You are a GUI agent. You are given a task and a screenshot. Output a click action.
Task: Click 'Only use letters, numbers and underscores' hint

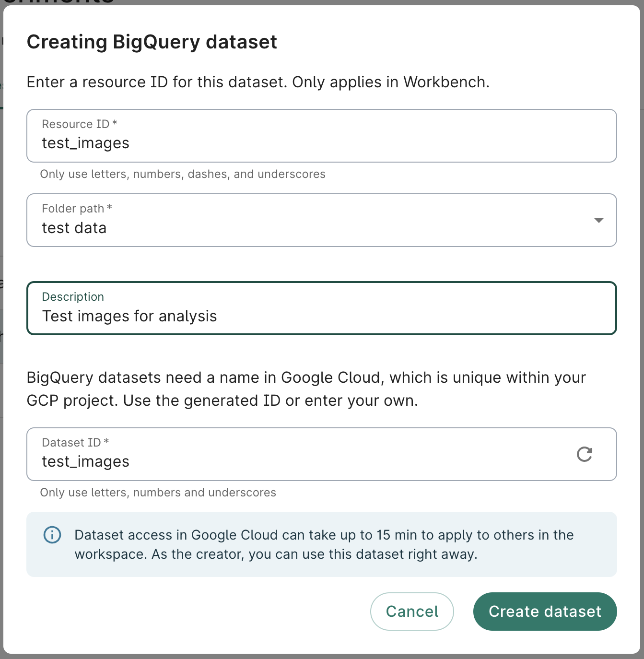click(x=158, y=493)
